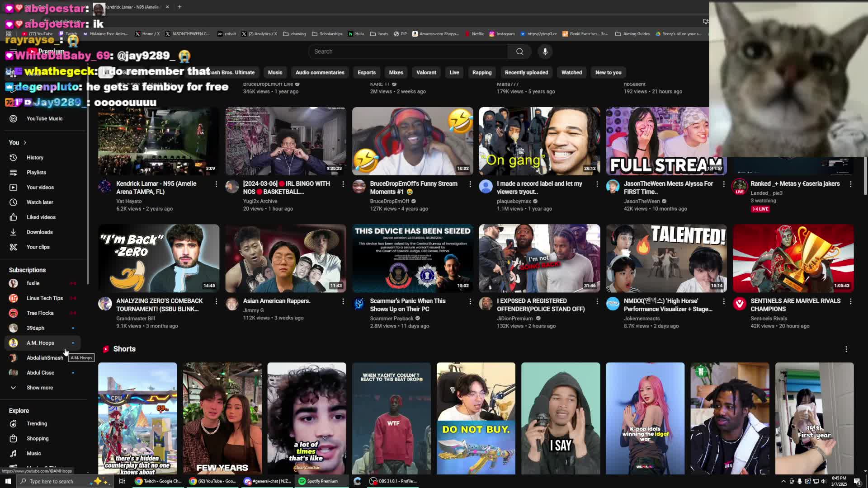Open Abdul Cisse subscription
Screen dimensions: 868x488
coord(43,372)
